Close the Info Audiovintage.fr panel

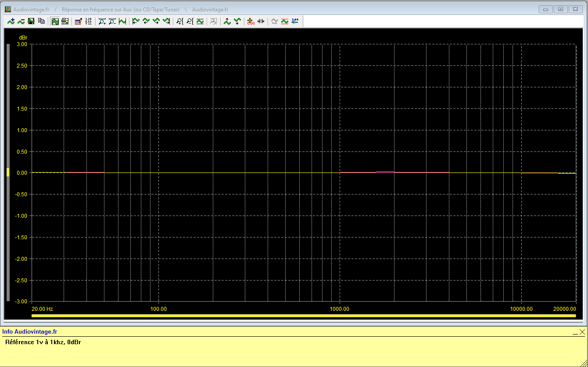tap(582, 332)
